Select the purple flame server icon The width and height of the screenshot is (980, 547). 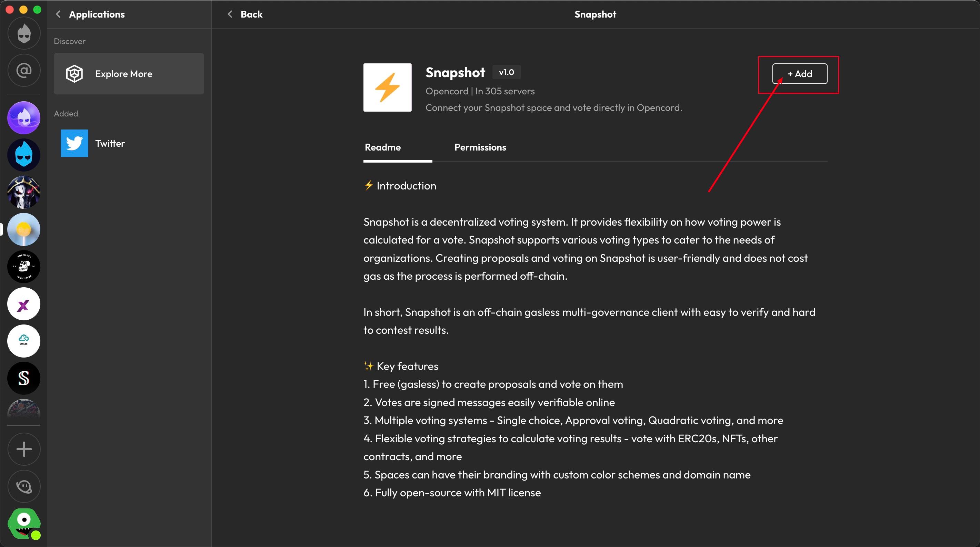(x=24, y=118)
